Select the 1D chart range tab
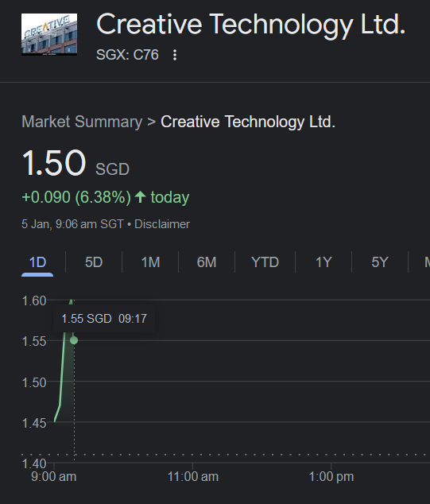 pyautogui.click(x=37, y=262)
